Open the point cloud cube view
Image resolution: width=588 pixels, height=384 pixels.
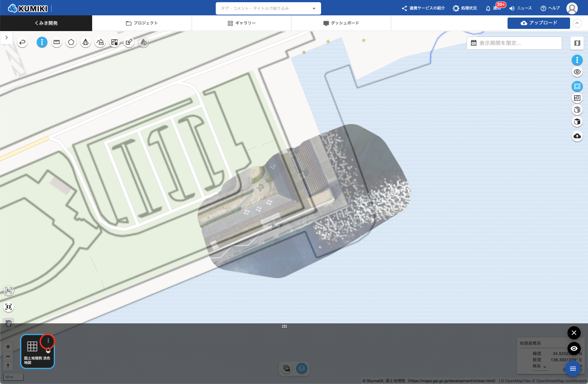click(x=577, y=110)
